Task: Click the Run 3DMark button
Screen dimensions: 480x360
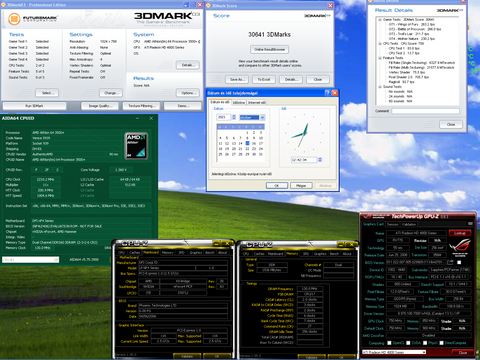Action: [x=34, y=106]
